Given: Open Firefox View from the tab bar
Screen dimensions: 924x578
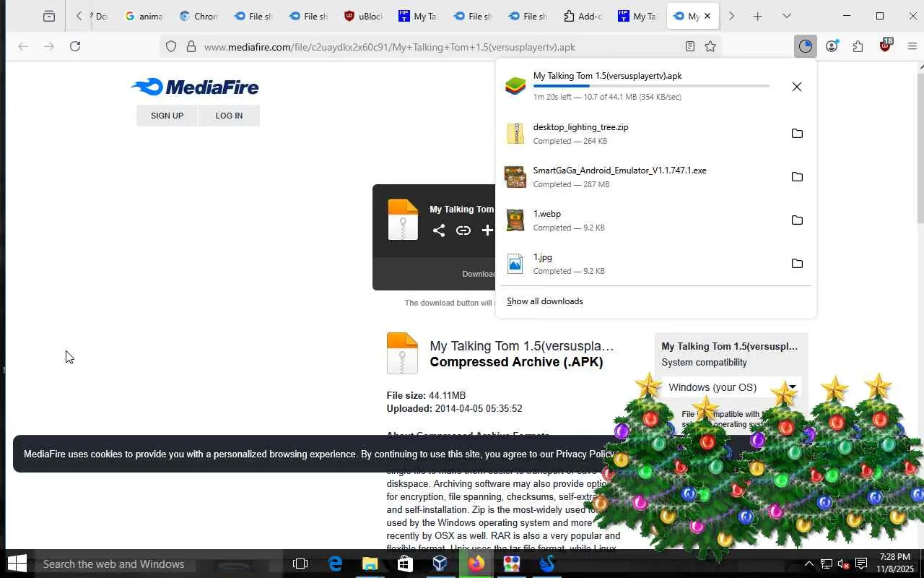Looking at the screenshot, I should [49, 16].
